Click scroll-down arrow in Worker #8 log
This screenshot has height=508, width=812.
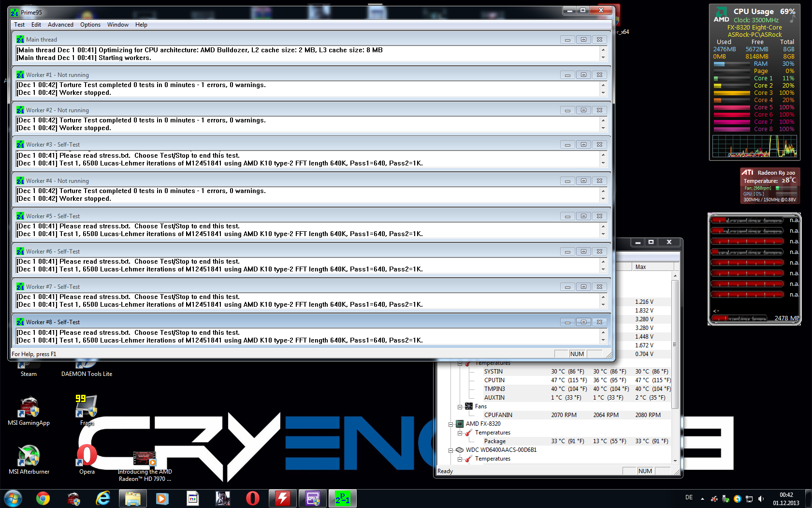603,340
